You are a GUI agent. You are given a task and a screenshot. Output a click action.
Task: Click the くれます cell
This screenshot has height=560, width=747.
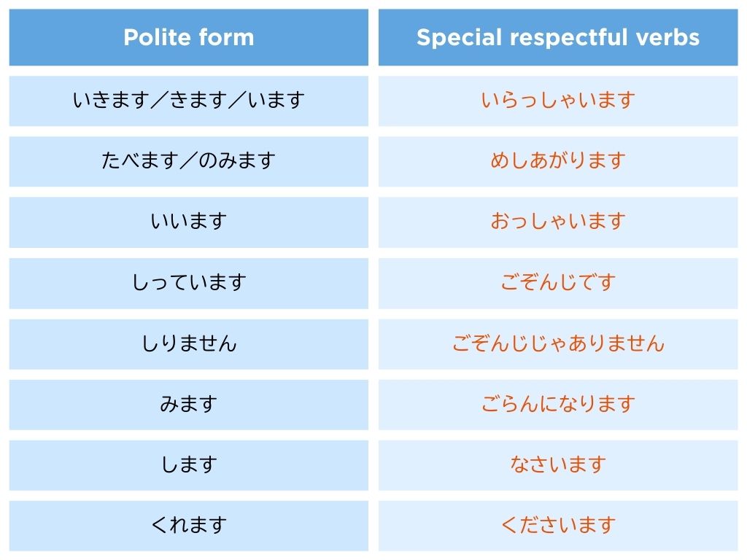pos(189,525)
